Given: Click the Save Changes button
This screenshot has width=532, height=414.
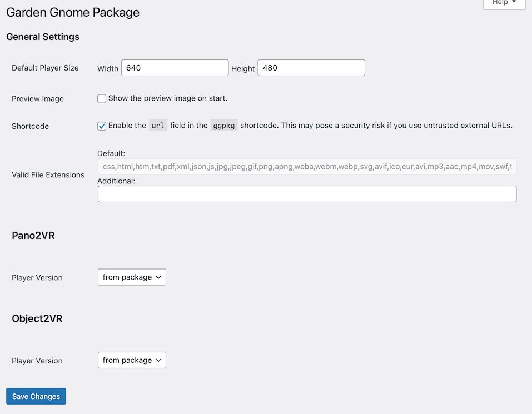Looking at the screenshot, I should click(36, 396).
